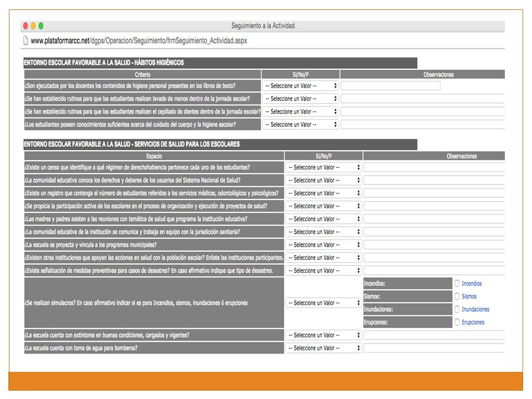Click observations field for señalización de desastres row
This screenshot has width=532, height=399.
434,270
